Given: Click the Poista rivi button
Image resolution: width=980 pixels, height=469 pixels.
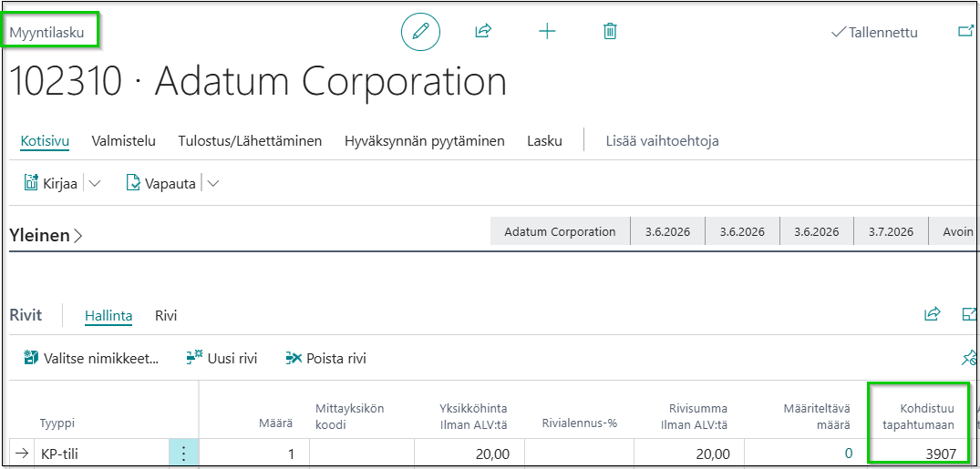Looking at the screenshot, I should (325, 359).
